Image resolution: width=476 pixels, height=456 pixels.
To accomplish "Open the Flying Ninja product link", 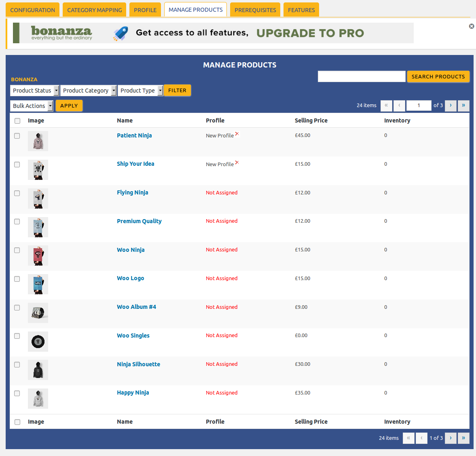I will [x=132, y=192].
